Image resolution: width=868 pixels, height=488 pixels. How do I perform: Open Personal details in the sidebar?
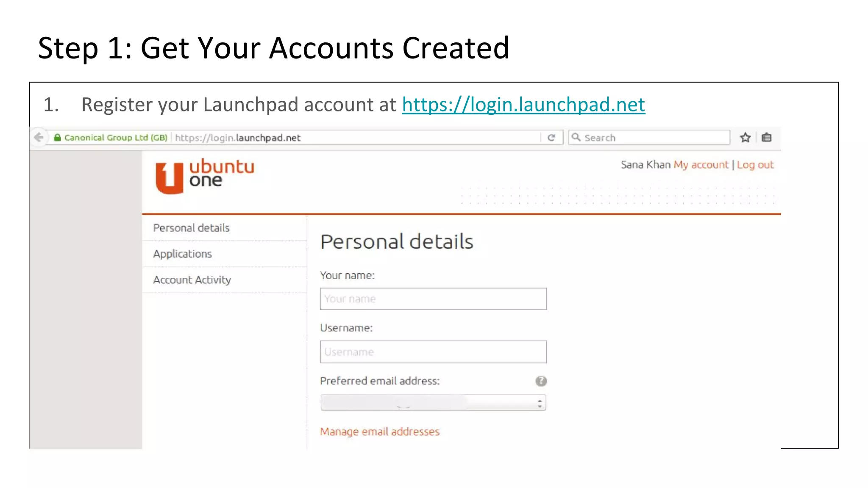pyautogui.click(x=191, y=228)
